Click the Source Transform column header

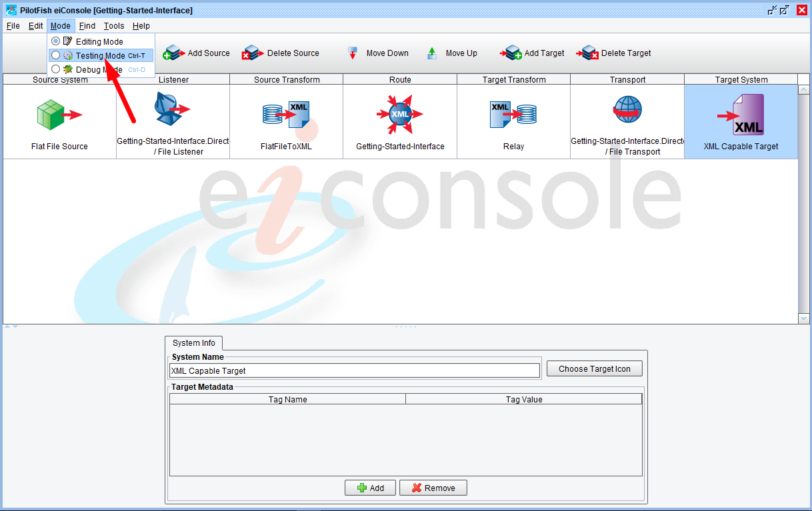pos(287,79)
